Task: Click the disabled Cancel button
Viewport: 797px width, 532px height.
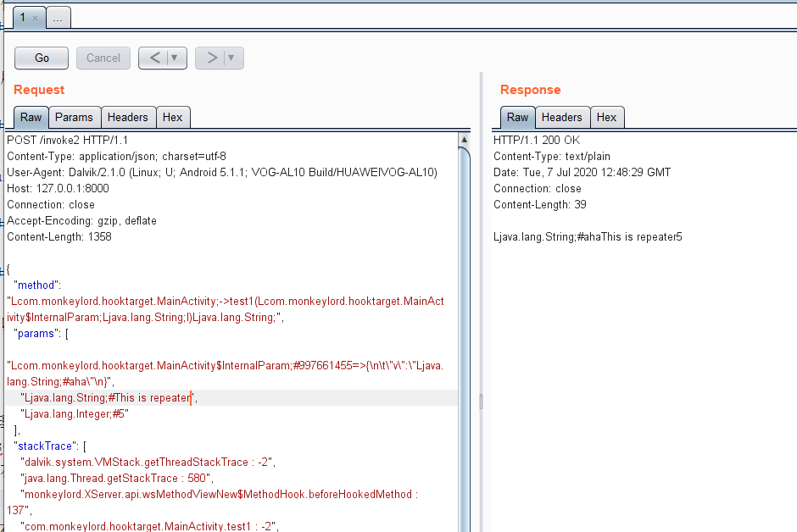Action: coord(103,58)
